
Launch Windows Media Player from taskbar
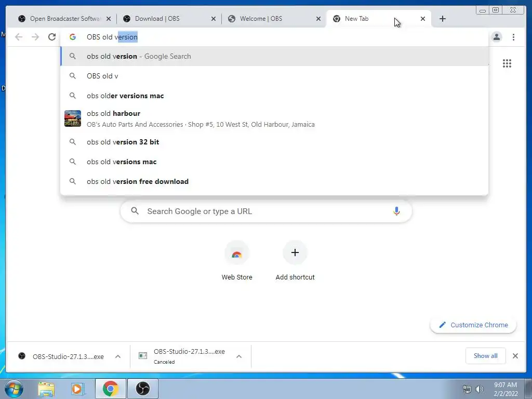point(78,389)
